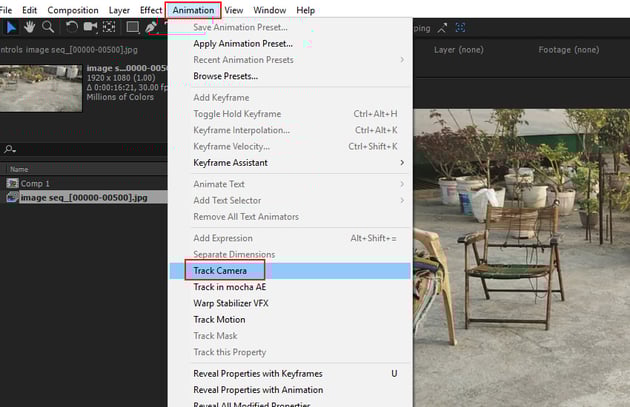Expand the Add Text Selector submenu arrow
630x407 pixels.
402,200
